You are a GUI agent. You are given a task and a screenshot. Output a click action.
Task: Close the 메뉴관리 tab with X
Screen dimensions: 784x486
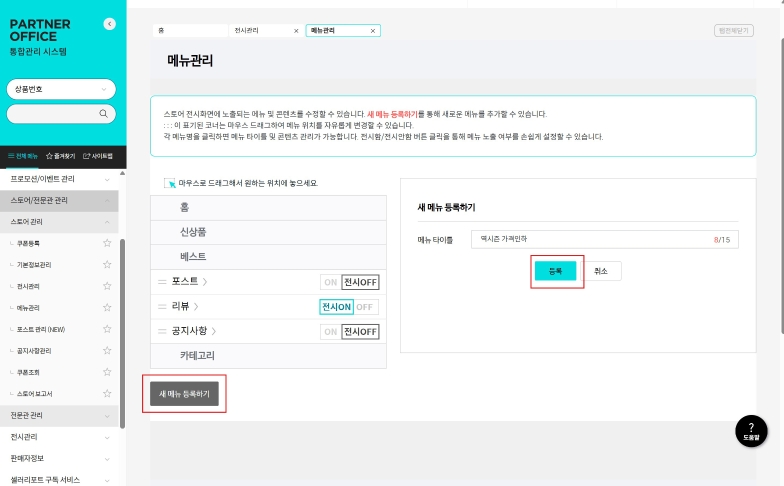(x=373, y=31)
